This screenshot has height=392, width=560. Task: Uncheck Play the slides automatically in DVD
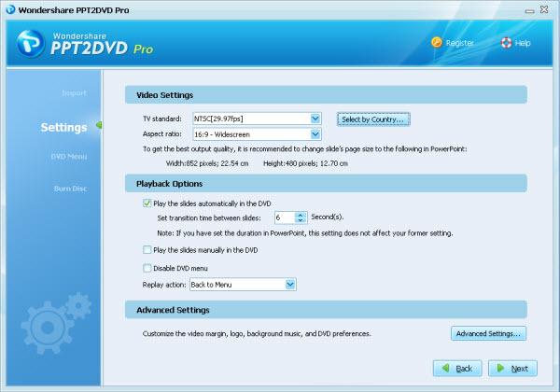click(147, 203)
